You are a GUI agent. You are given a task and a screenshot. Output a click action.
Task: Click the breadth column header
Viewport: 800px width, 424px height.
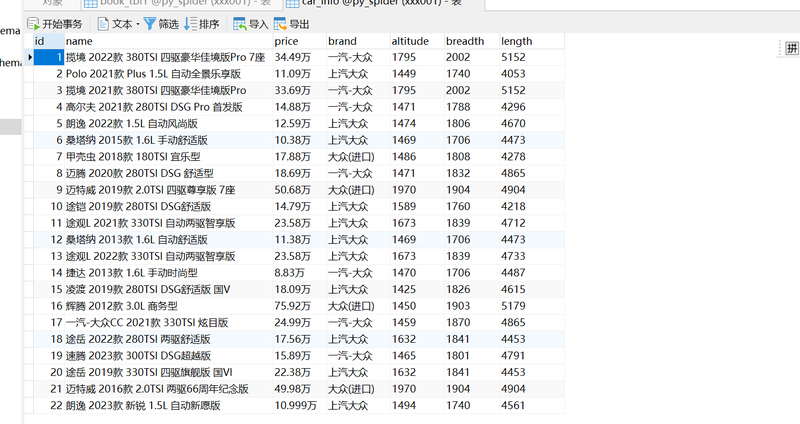click(x=472, y=41)
